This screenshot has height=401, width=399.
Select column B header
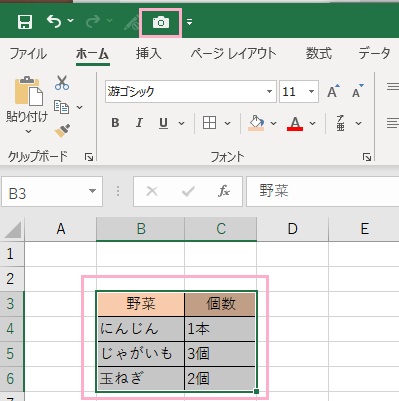[141, 229]
